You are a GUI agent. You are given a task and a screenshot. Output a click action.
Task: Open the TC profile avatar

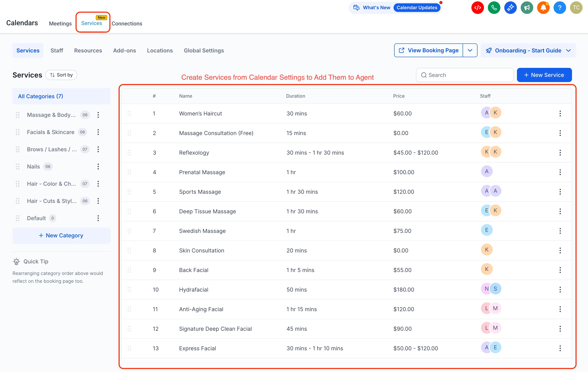[x=576, y=8]
